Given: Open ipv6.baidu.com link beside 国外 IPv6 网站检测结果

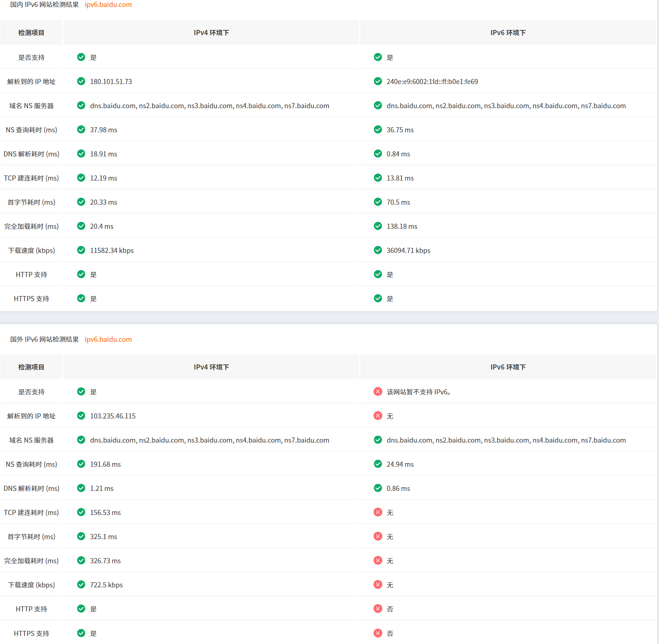Looking at the screenshot, I should 108,339.
